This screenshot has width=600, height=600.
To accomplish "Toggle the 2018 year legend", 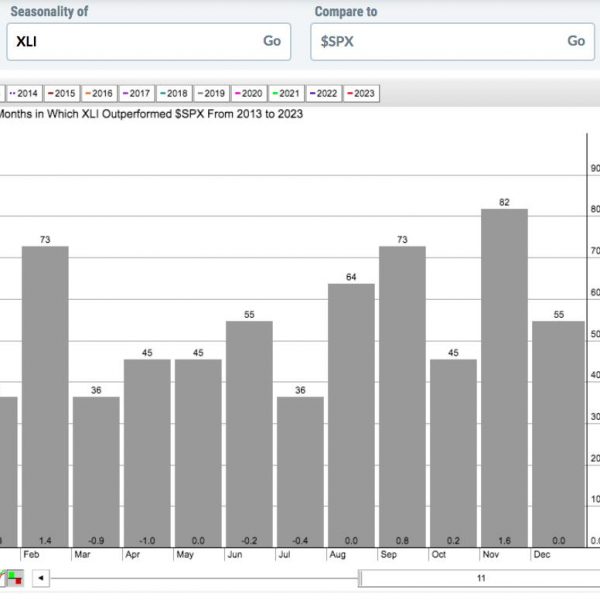I will pos(174,93).
